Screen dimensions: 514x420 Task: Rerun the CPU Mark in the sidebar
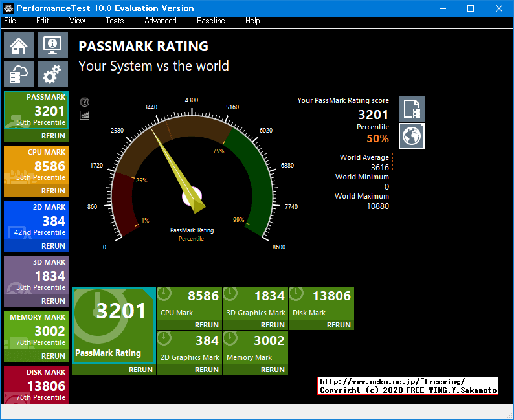pos(53,191)
